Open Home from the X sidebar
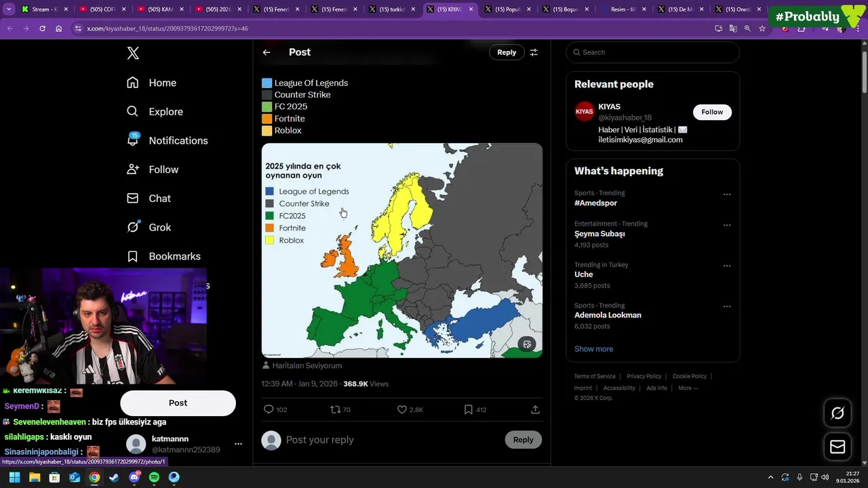Screen dimensions: 868x488 [151, 83]
